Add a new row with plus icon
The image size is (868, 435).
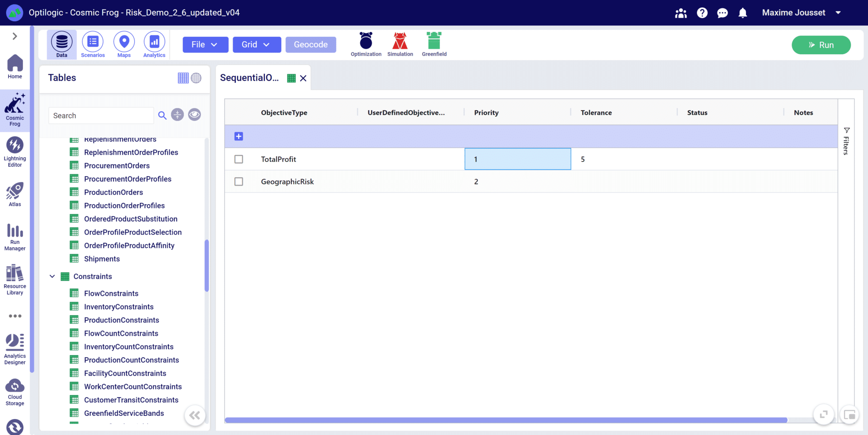239,137
